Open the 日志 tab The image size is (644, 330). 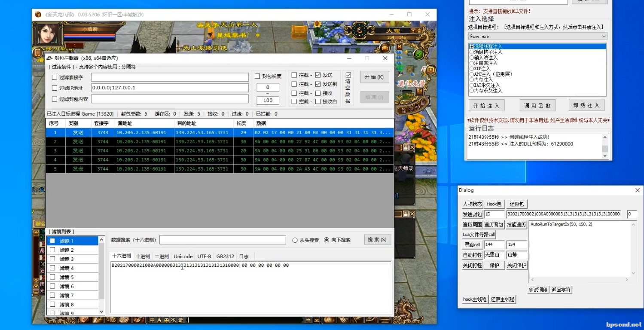[x=244, y=256]
